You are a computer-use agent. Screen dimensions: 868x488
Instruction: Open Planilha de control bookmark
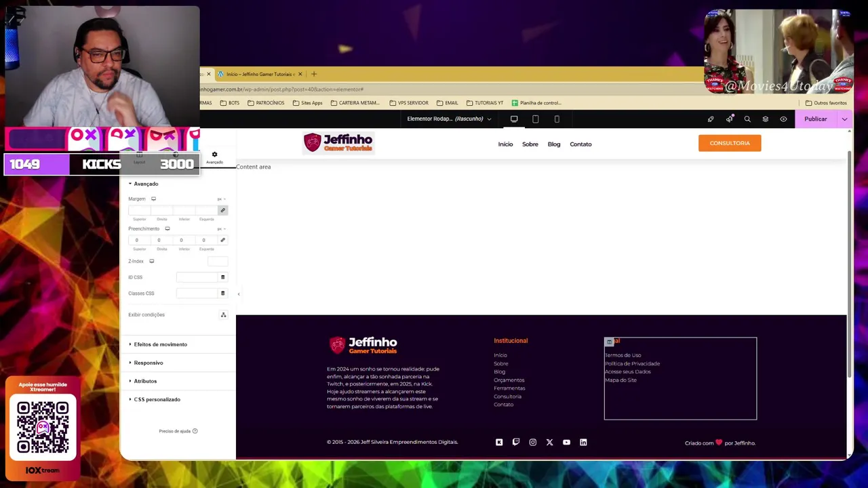pyautogui.click(x=536, y=103)
